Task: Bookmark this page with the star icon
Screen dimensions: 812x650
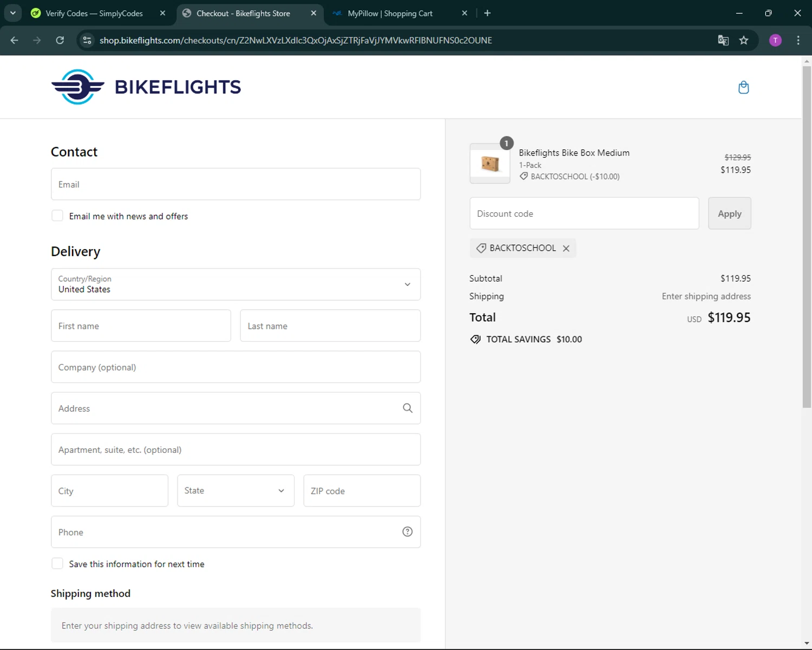Action: click(x=744, y=40)
